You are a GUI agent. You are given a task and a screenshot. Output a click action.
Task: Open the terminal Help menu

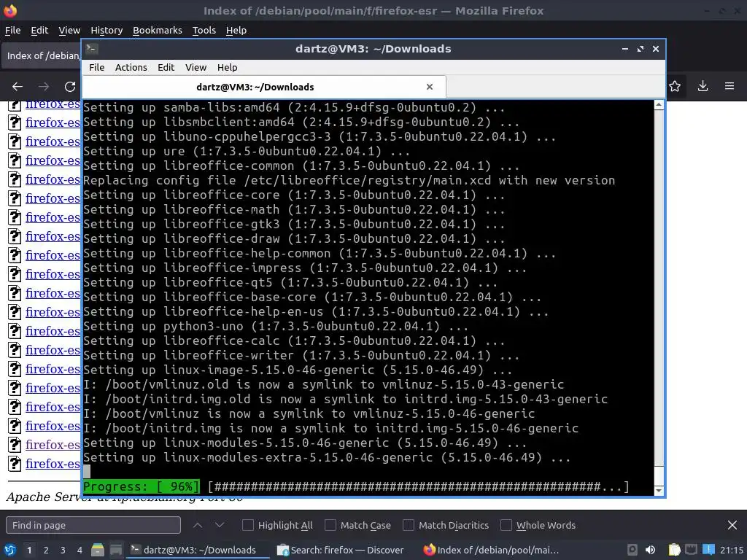tap(228, 67)
